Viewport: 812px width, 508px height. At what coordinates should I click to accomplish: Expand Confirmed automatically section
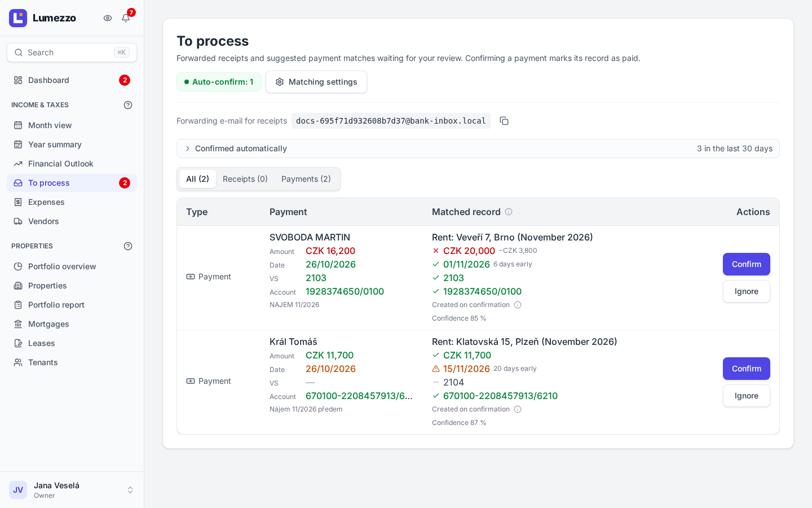pos(478,148)
